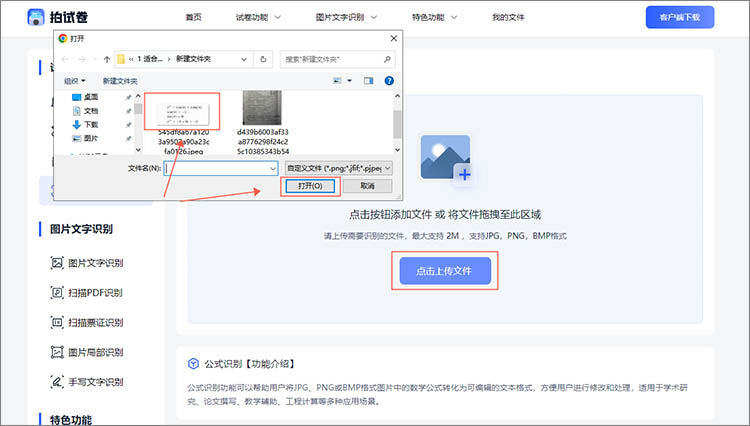Click the 客户端下载 button
This screenshot has height=426, width=750.
pos(680,18)
